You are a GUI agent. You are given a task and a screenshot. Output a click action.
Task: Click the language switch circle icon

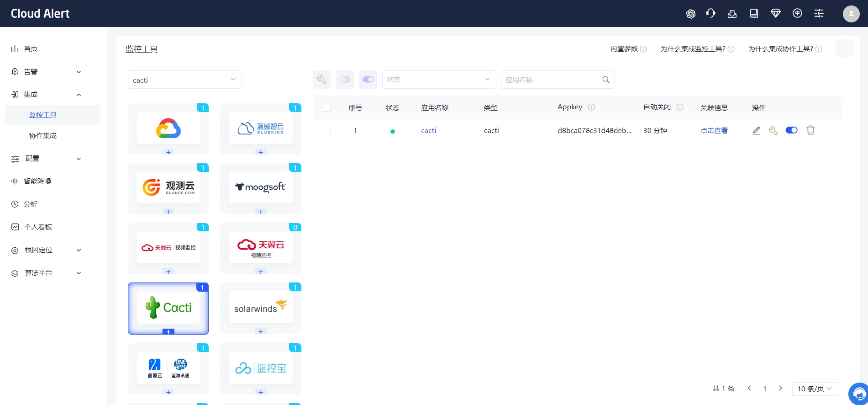click(x=797, y=13)
